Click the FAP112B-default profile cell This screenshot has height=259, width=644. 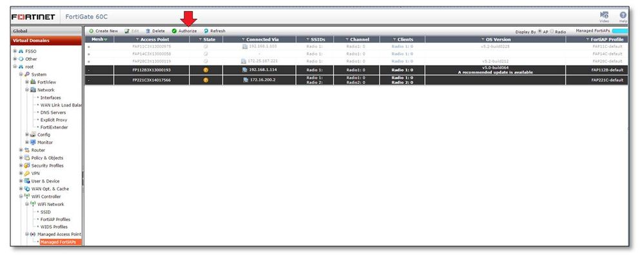[x=607, y=70]
